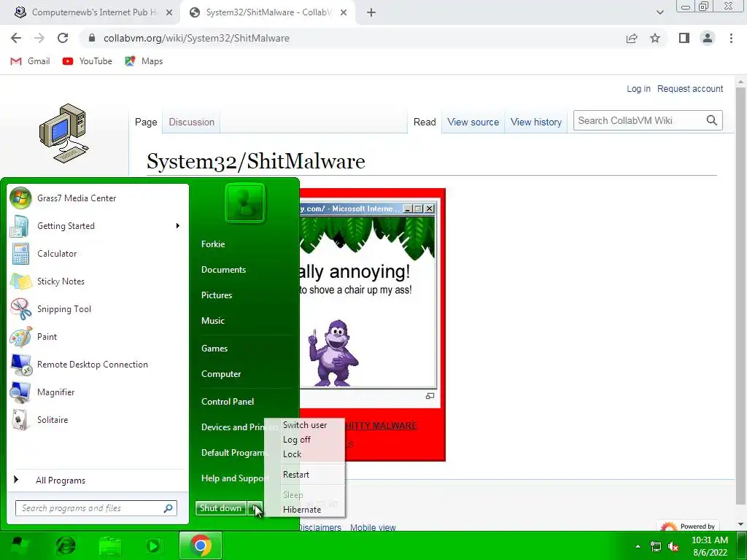Select Switch user option
747x560 pixels.
(305, 425)
